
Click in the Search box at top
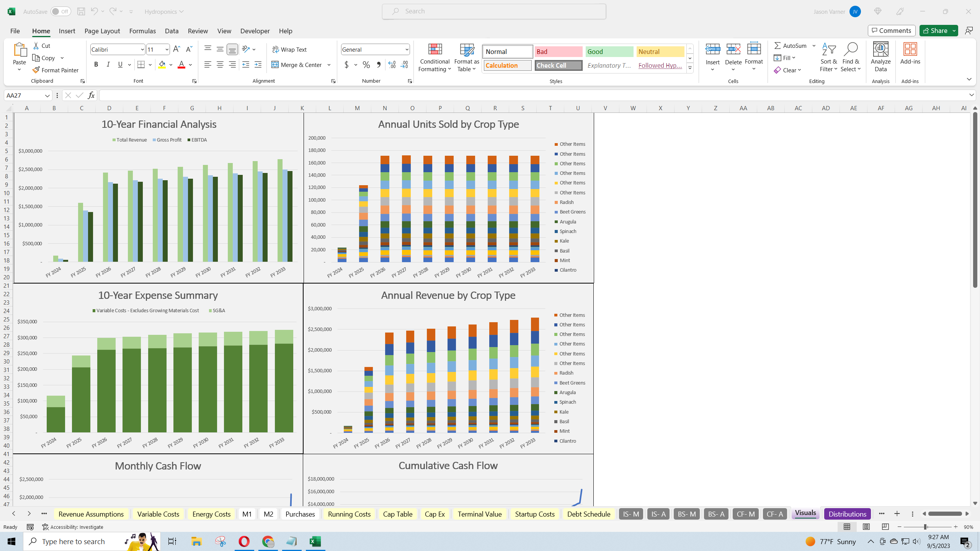pos(494,11)
